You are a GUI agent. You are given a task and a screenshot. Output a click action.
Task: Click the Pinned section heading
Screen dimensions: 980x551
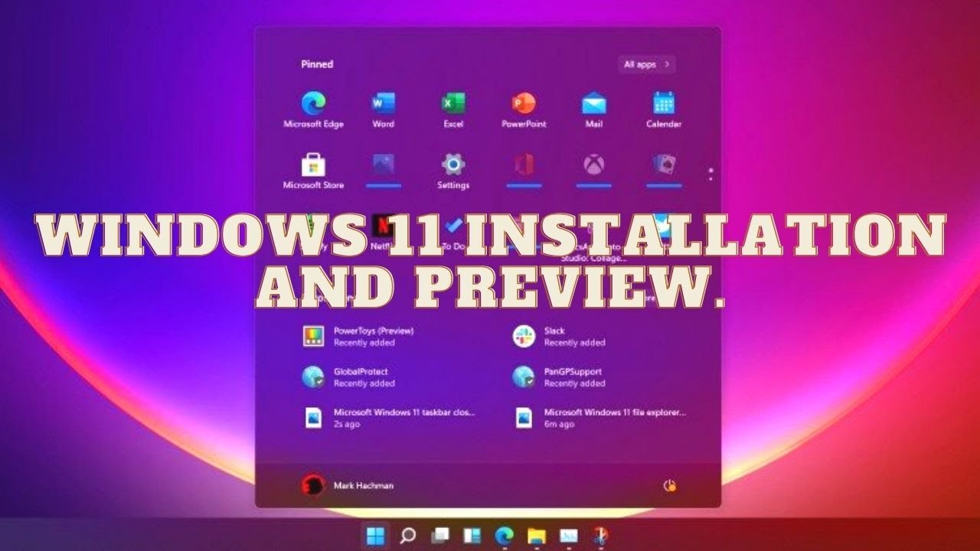click(x=317, y=64)
